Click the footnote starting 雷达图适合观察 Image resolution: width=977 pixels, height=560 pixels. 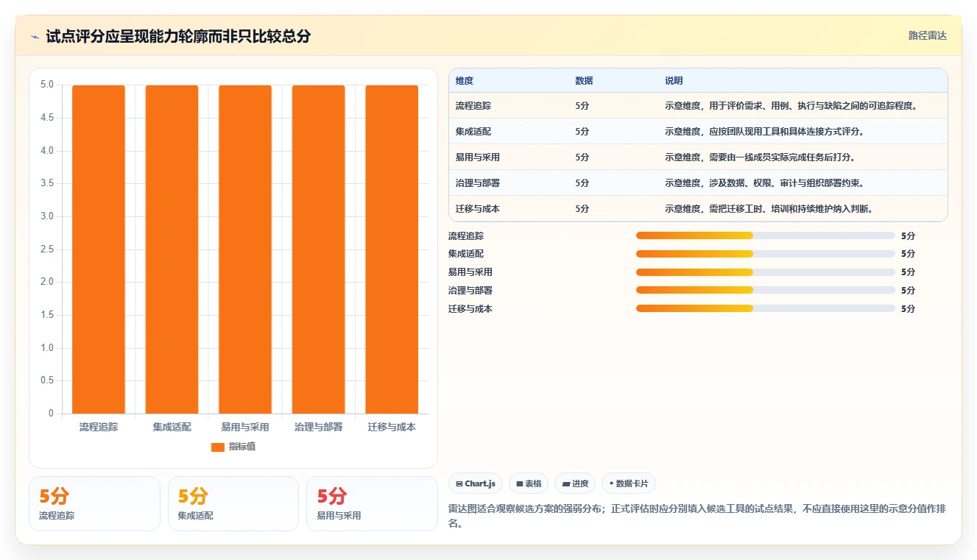(697, 517)
